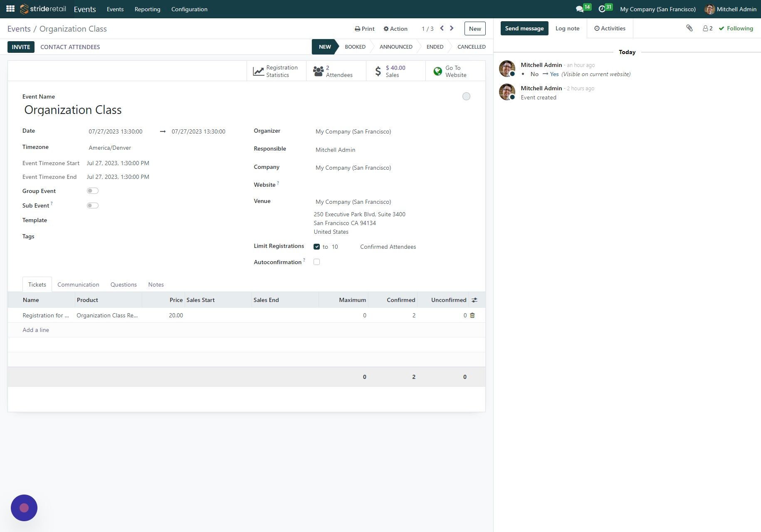Click the Following toggle button

coord(736,28)
